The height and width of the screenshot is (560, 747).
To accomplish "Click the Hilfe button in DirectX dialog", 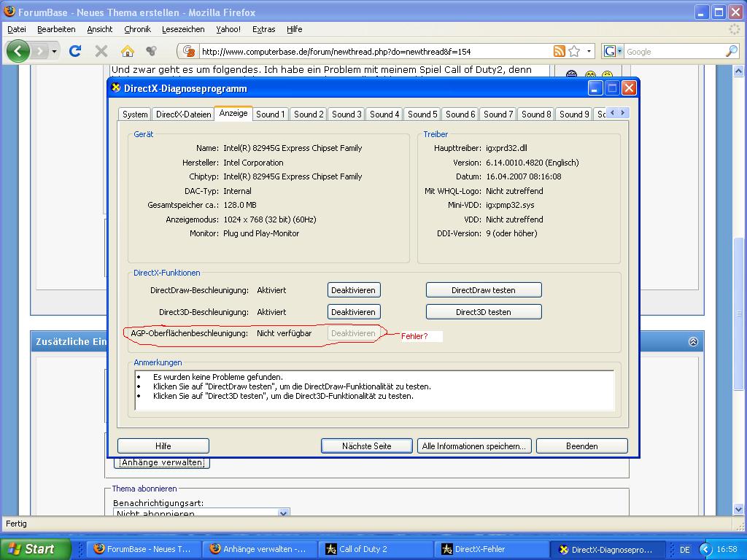I will click(x=163, y=446).
